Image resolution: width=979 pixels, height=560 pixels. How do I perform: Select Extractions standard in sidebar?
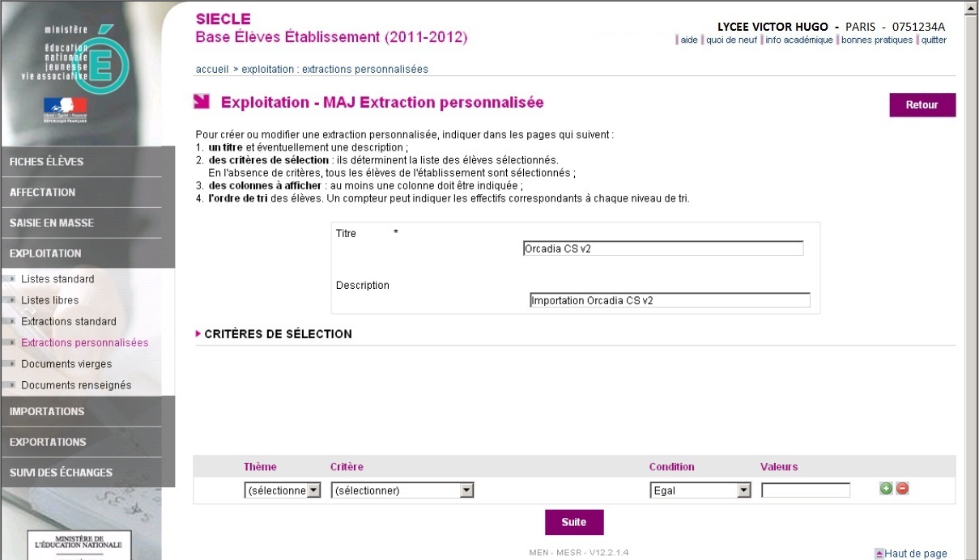(69, 321)
